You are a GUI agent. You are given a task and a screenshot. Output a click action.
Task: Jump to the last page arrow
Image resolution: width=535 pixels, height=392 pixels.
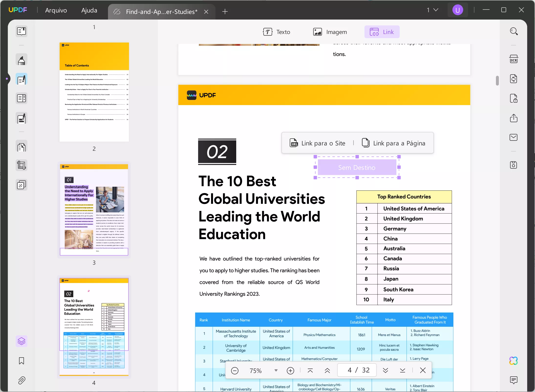point(402,370)
